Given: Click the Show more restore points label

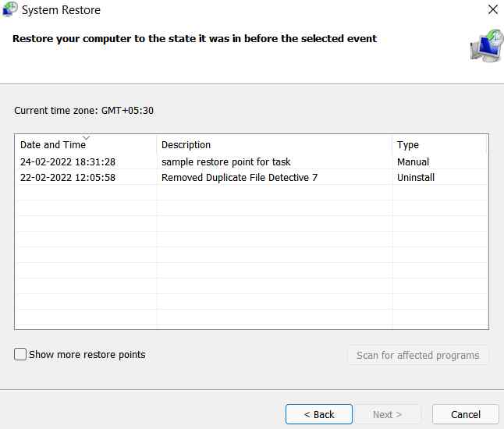Looking at the screenshot, I should pyautogui.click(x=87, y=354).
